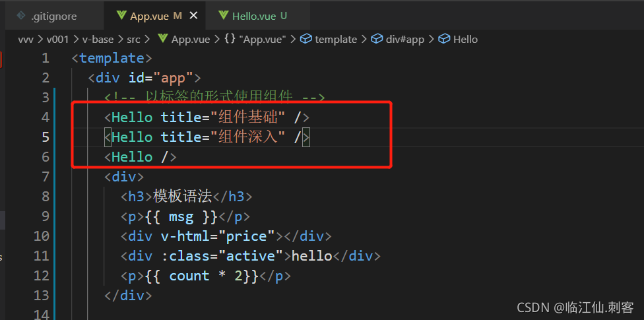Click the cube icon before div#app breadcrumb

377,39
